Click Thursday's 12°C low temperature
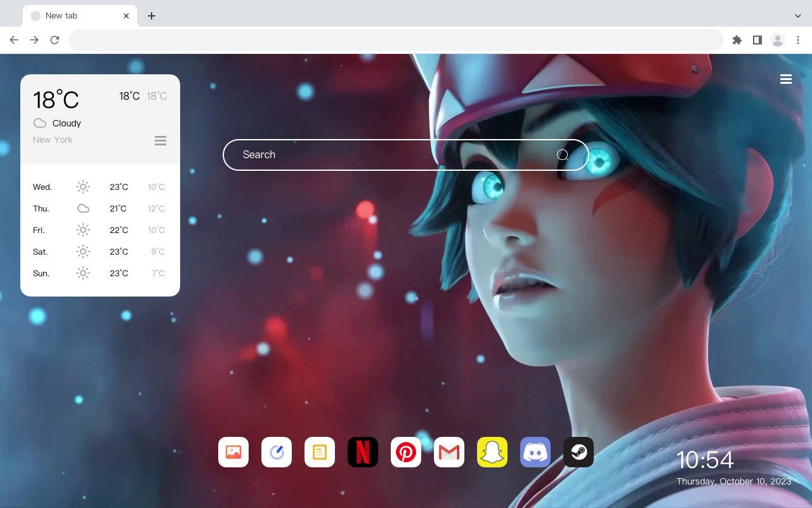Viewport: 812px width, 508px height. point(156,208)
